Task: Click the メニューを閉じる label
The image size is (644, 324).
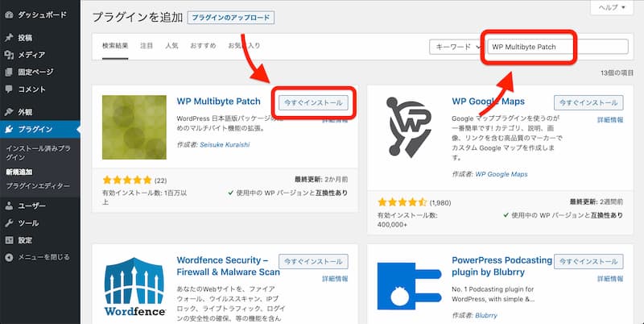Action: (43, 257)
